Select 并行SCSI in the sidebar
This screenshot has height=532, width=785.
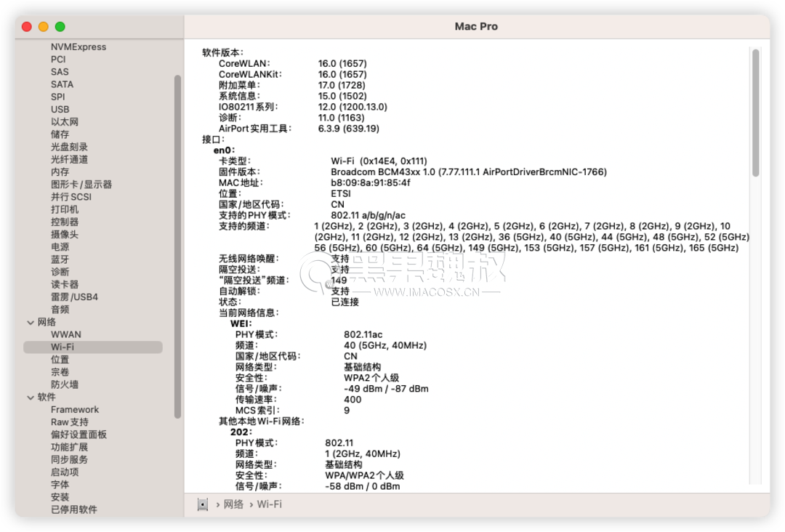tap(71, 197)
